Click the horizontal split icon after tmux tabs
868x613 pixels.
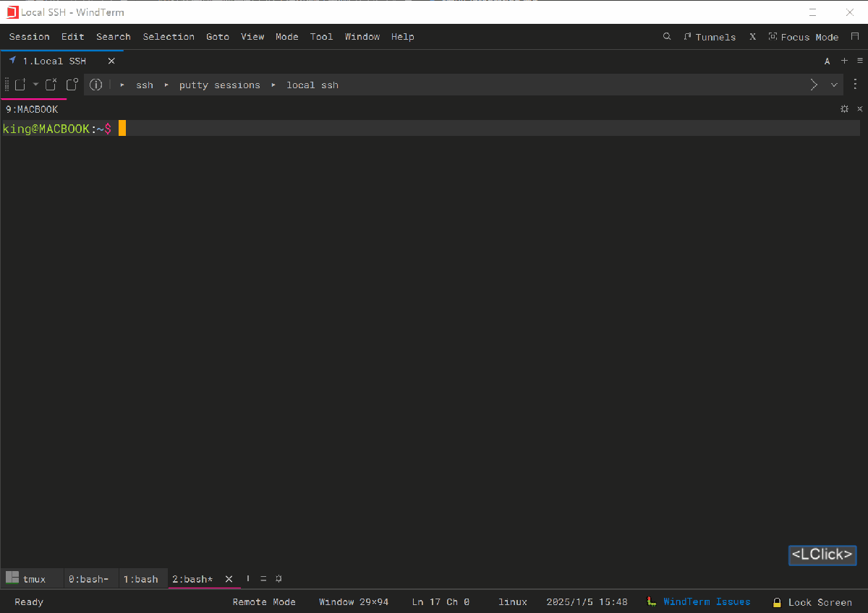[x=263, y=579]
